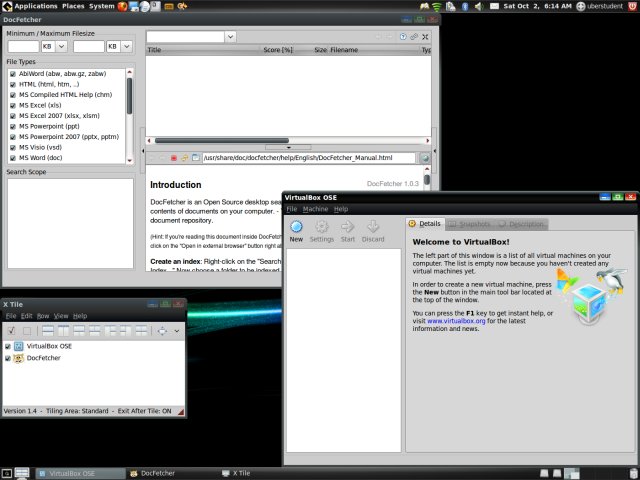Screen dimensions: 640x480
Task: Click the volume speaker icon in top panel
Action: pyautogui.click(x=479, y=6)
